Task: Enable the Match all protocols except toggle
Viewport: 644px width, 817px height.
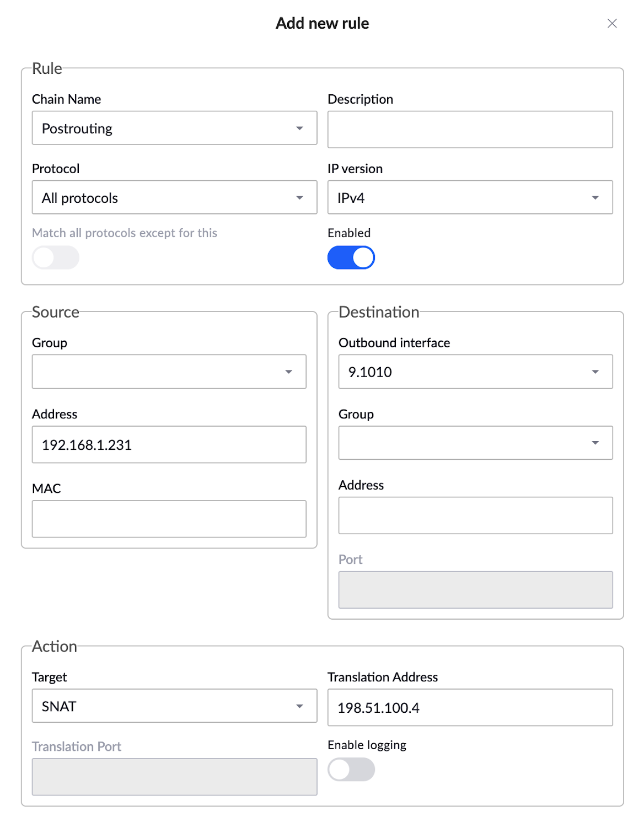Action: [55, 257]
